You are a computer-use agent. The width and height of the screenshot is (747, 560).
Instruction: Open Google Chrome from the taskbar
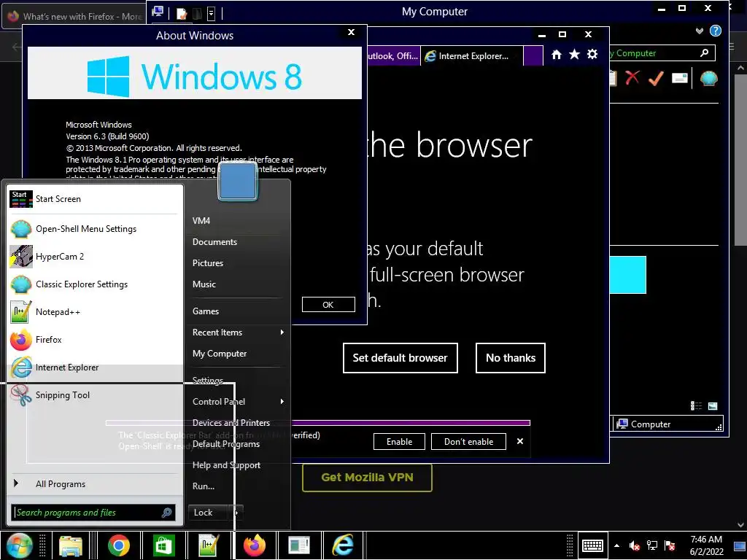click(118, 545)
